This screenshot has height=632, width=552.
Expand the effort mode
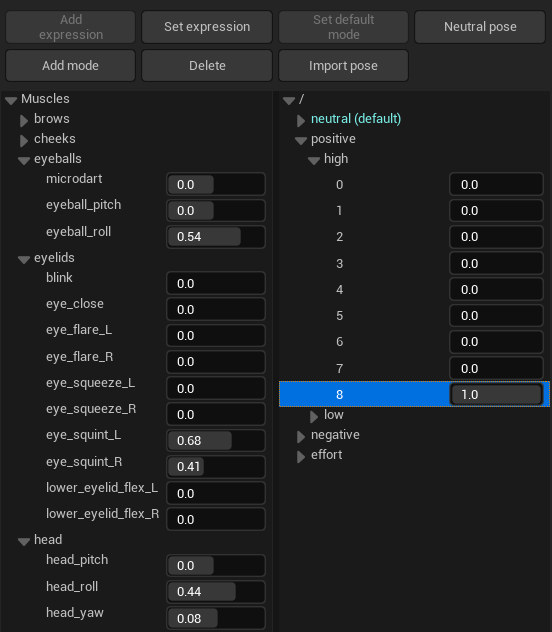tap(301, 456)
